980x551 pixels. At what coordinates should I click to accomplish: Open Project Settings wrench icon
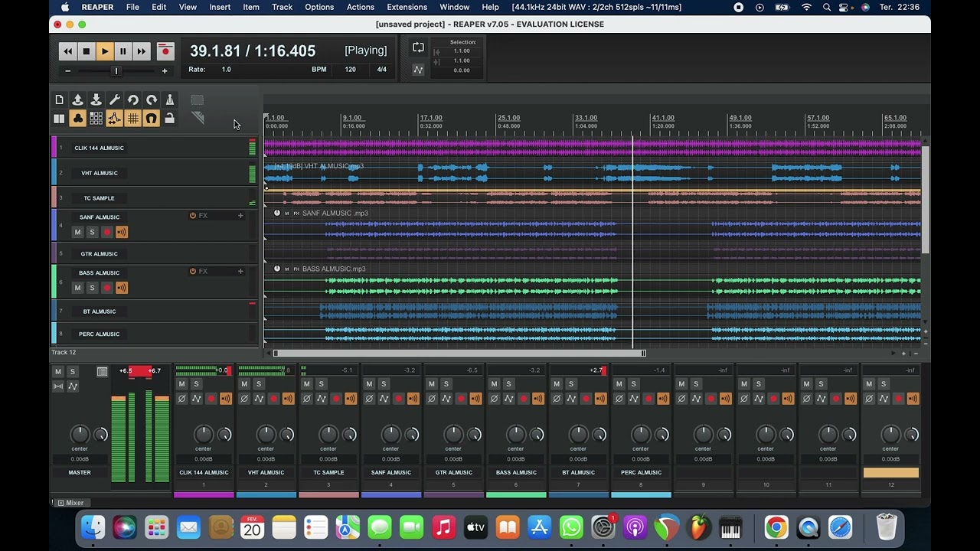coord(114,99)
